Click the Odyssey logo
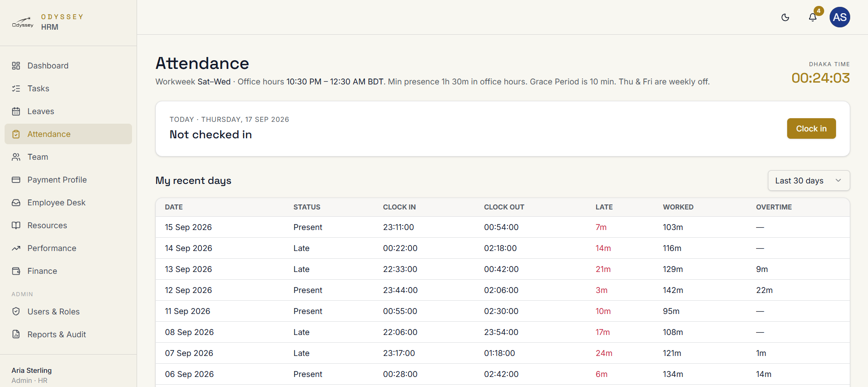 coord(23,22)
